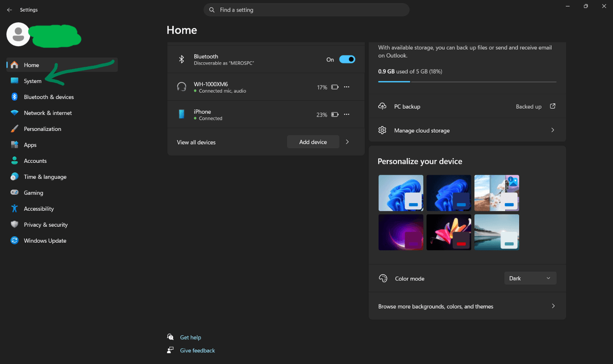Open the Home page in sidebar

[62, 65]
